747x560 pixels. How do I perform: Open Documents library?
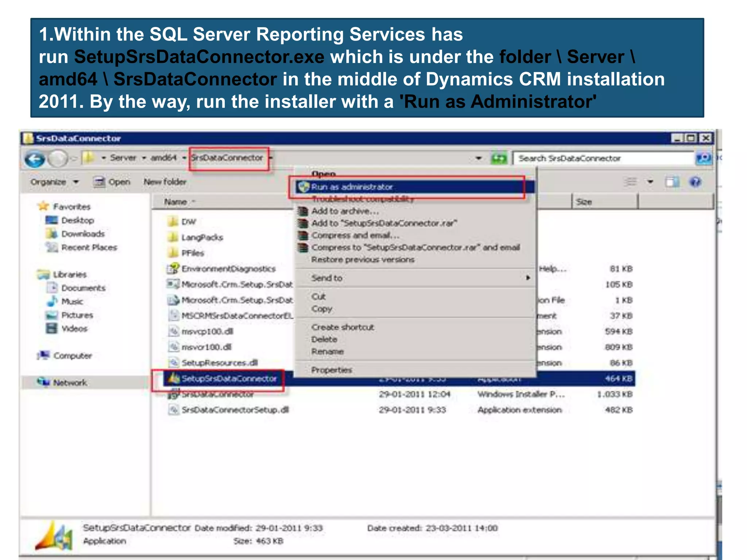[x=76, y=288]
